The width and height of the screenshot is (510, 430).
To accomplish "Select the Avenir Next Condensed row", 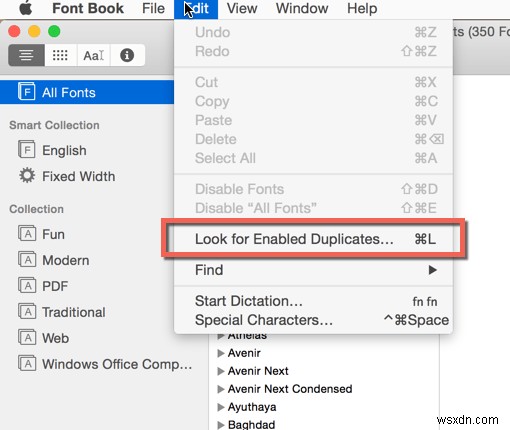I will [x=324, y=389].
